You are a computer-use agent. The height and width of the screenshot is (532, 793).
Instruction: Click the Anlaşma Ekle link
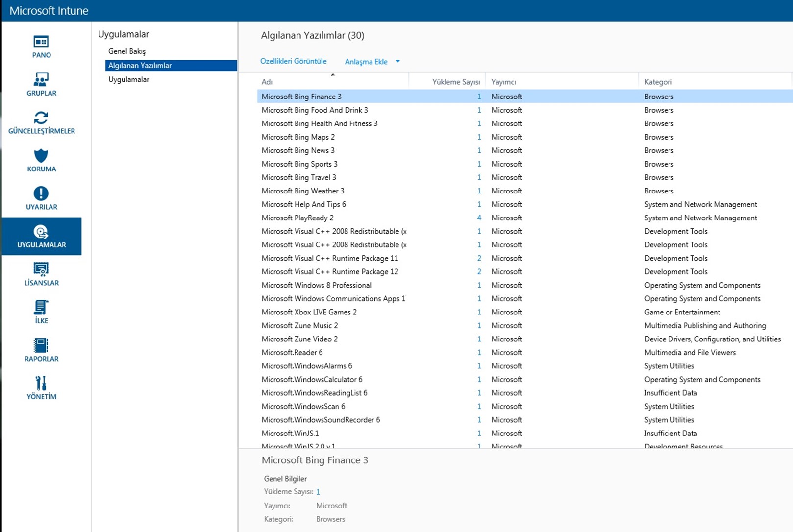[x=366, y=62]
